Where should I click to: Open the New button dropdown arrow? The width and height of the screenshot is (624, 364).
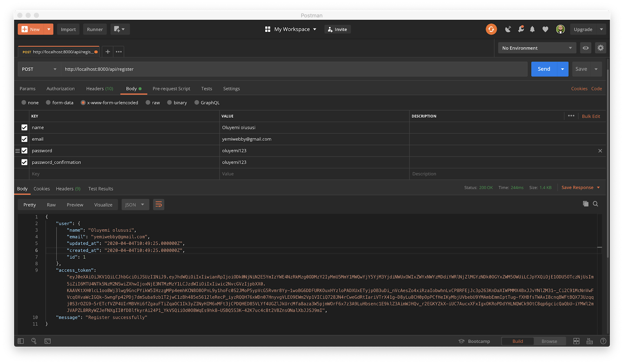pyautogui.click(x=49, y=29)
